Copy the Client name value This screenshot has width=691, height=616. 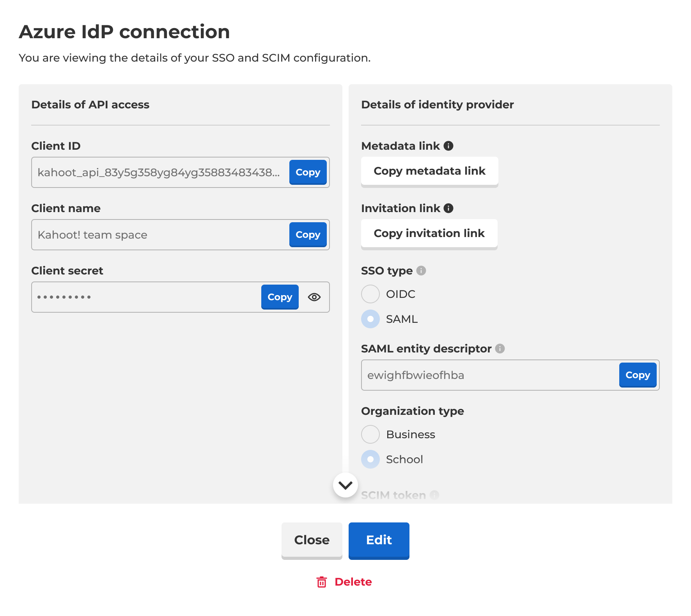(x=308, y=235)
